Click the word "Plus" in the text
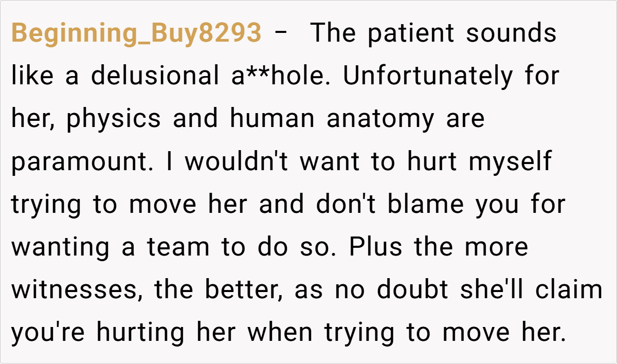 click(370, 247)
